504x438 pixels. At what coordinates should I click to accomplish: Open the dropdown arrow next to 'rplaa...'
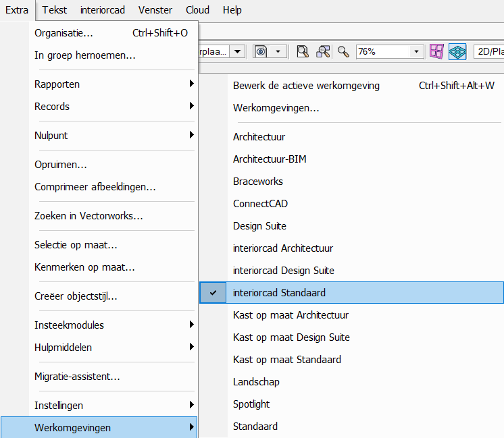click(x=238, y=51)
